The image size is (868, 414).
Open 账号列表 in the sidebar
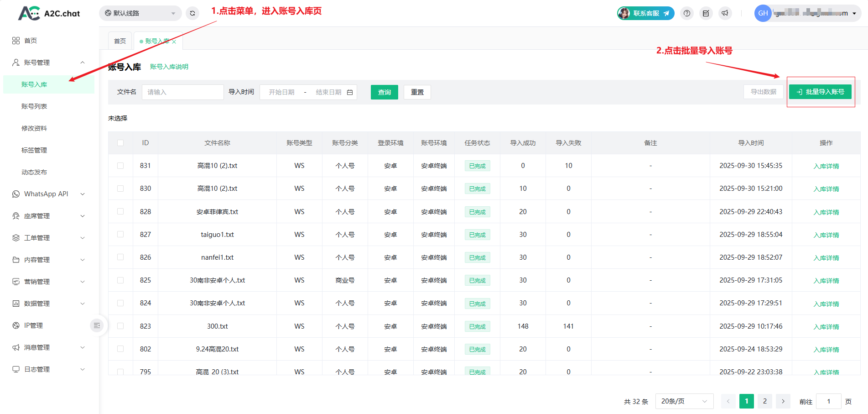tap(34, 106)
